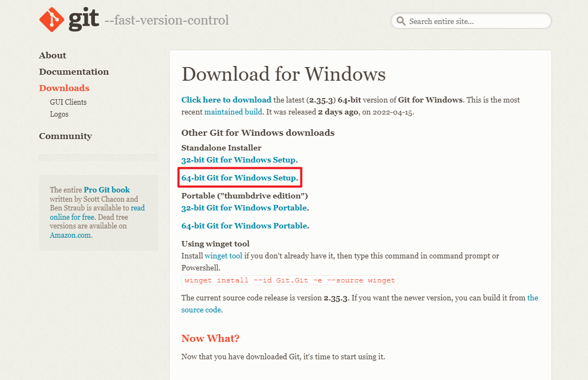The height and width of the screenshot is (380, 588).
Task: Click the Git diamond logo icon
Action: (x=52, y=20)
